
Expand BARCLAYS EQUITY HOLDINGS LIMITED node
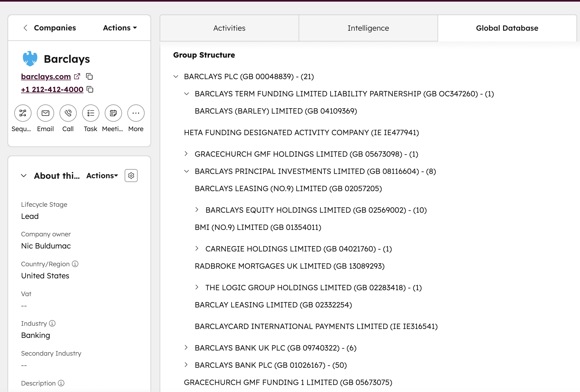[197, 210]
